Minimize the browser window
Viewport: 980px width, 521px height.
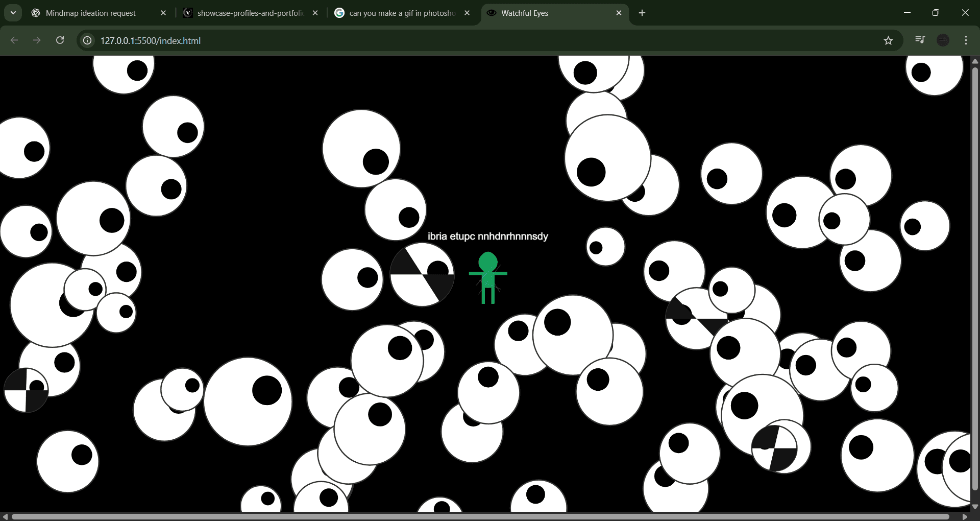click(907, 13)
